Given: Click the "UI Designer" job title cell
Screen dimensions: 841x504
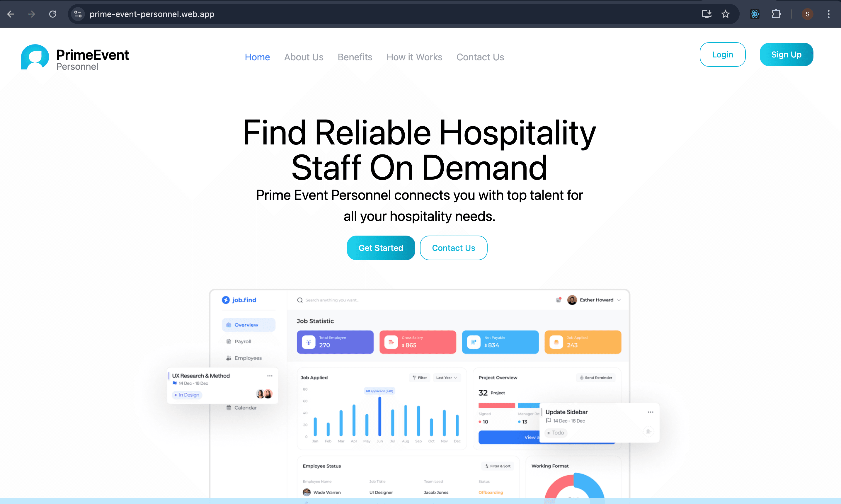Looking at the screenshot, I should tap(381, 492).
